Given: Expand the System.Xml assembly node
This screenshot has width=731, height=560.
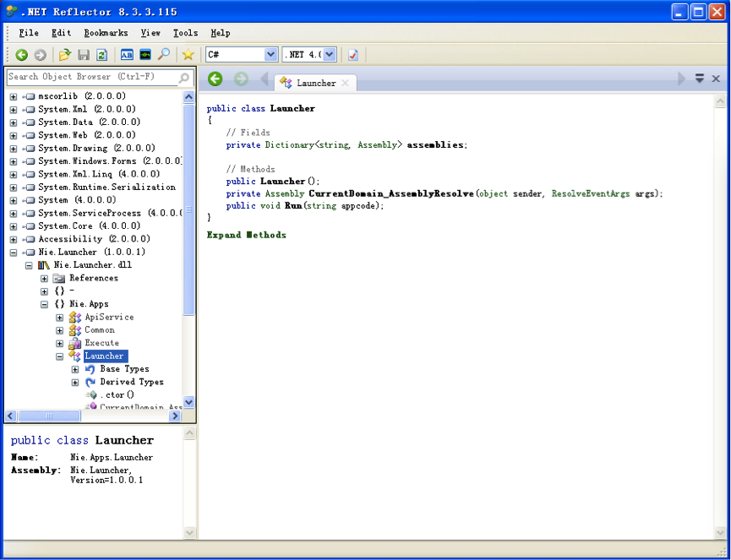Looking at the screenshot, I should click(x=13, y=110).
